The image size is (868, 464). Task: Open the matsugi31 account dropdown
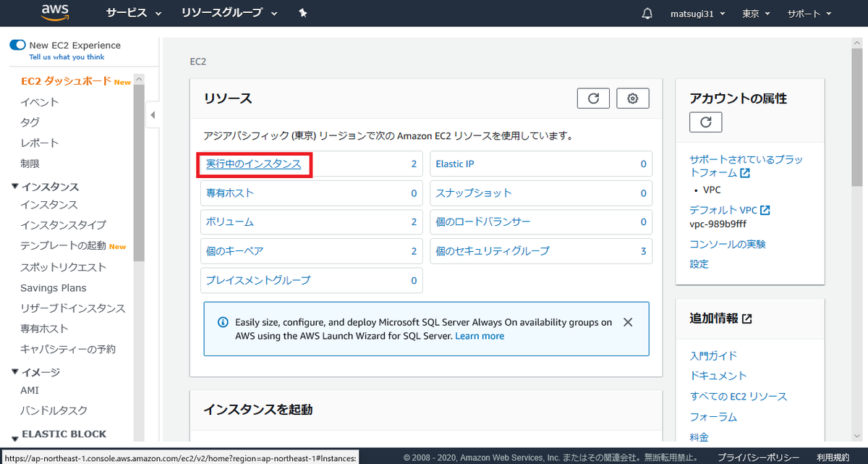(699, 14)
